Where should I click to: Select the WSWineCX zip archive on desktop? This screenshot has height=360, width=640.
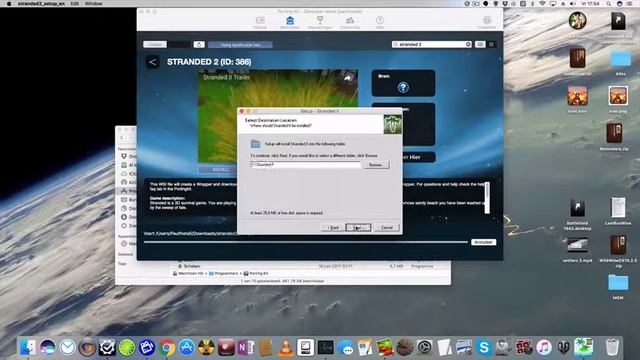point(618,251)
